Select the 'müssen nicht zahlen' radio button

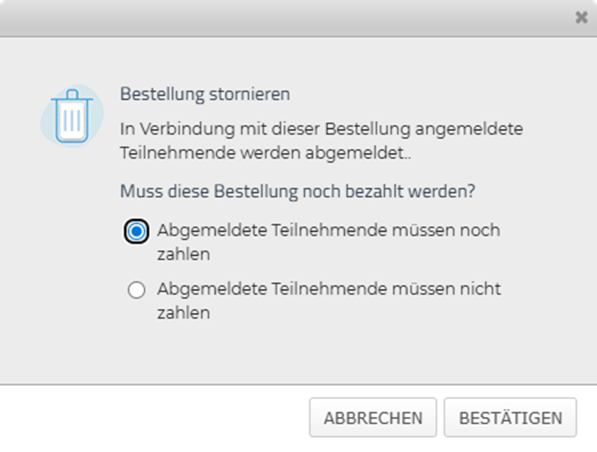coord(136,290)
